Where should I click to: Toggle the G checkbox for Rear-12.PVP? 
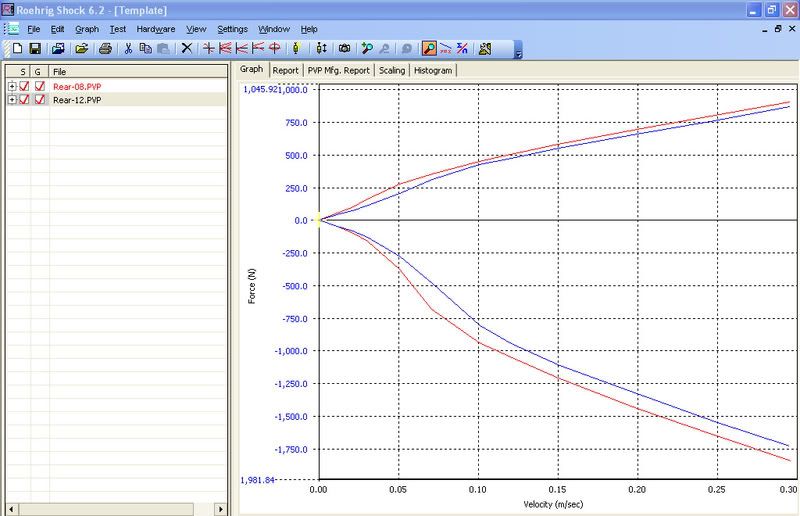click(x=40, y=100)
